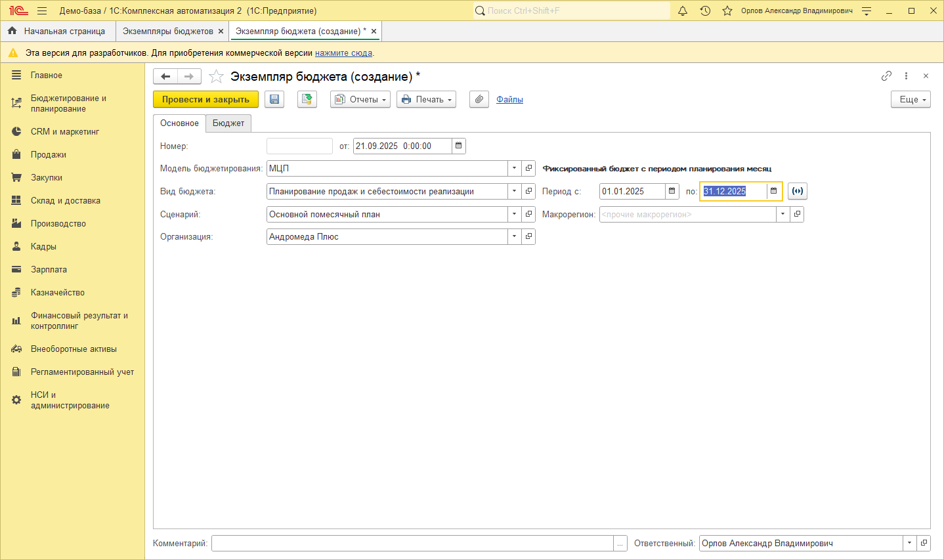944x560 pixels.
Task: Open the 'Экземпляры бюджетов' tab
Action: [167, 31]
